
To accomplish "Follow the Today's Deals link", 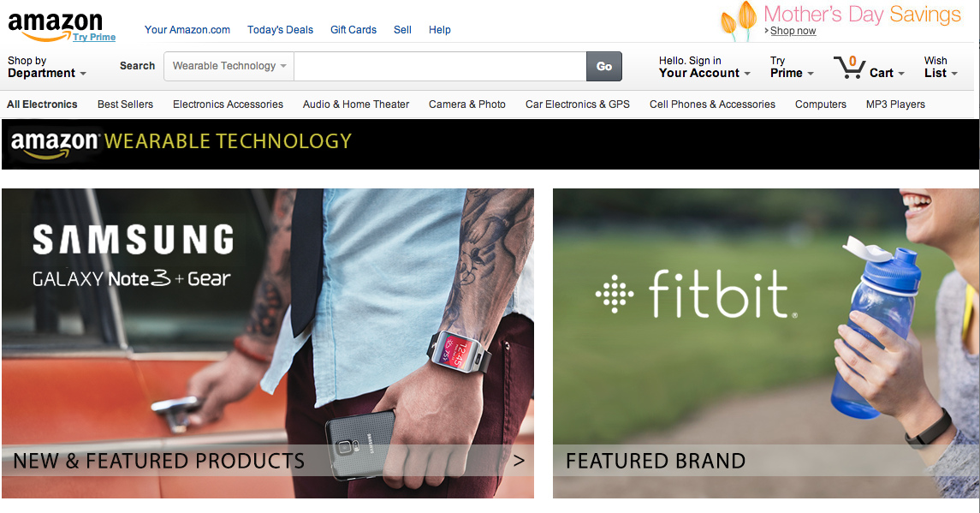I will click(280, 30).
